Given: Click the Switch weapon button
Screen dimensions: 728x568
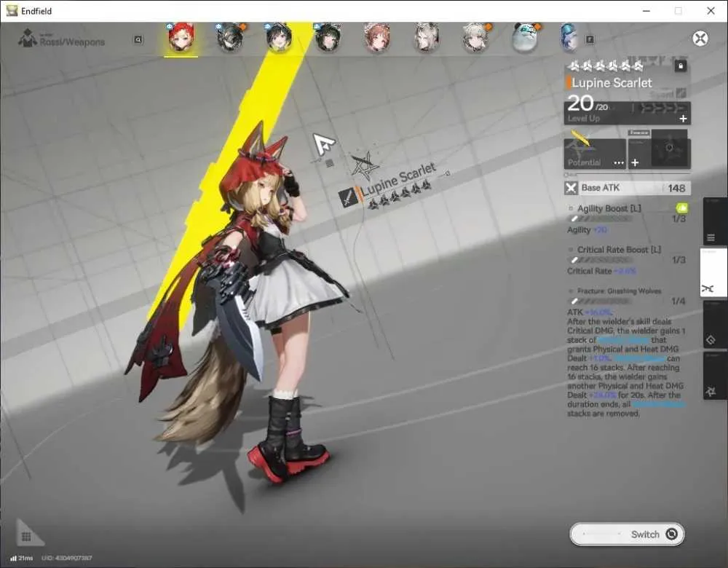Looking at the screenshot, I should (x=627, y=535).
